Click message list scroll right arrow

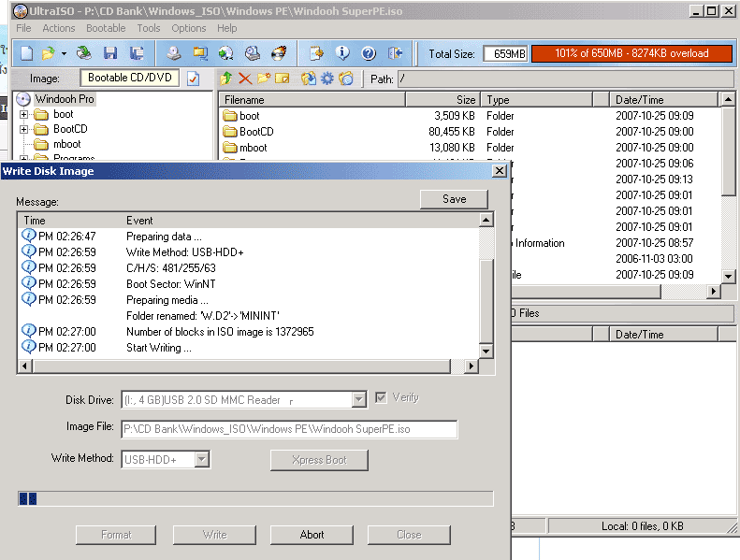coord(471,366)
